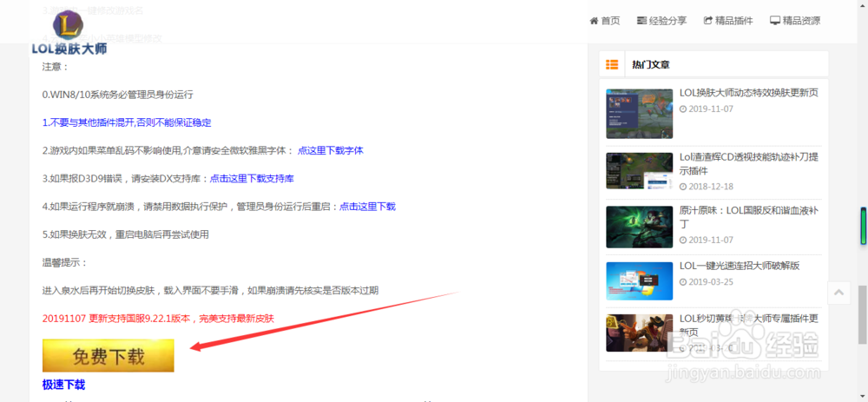The height and width of the screenshot is (402, 868).
Task: Open article LOL一键光速连招大师破解版
Action: pos(740,265)
